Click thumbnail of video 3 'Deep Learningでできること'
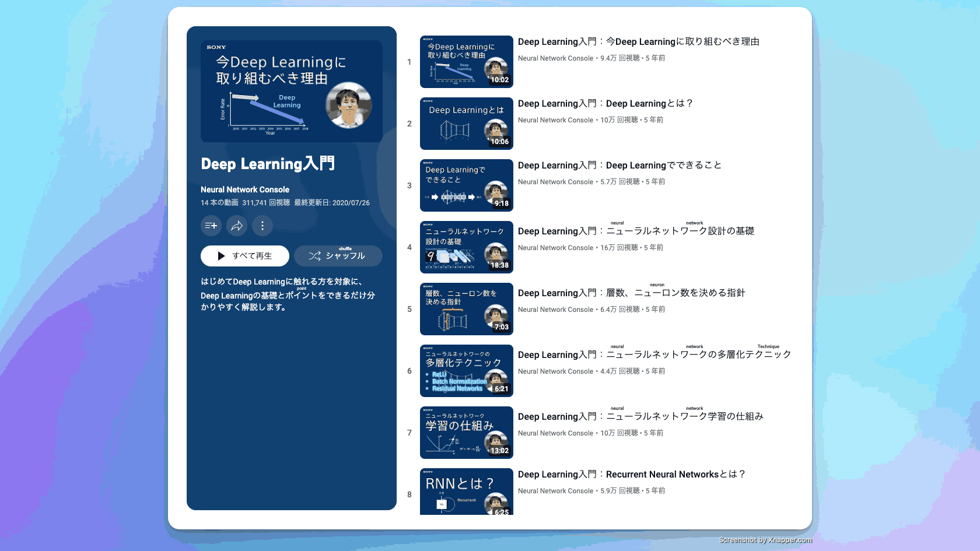 coord(466,185)
